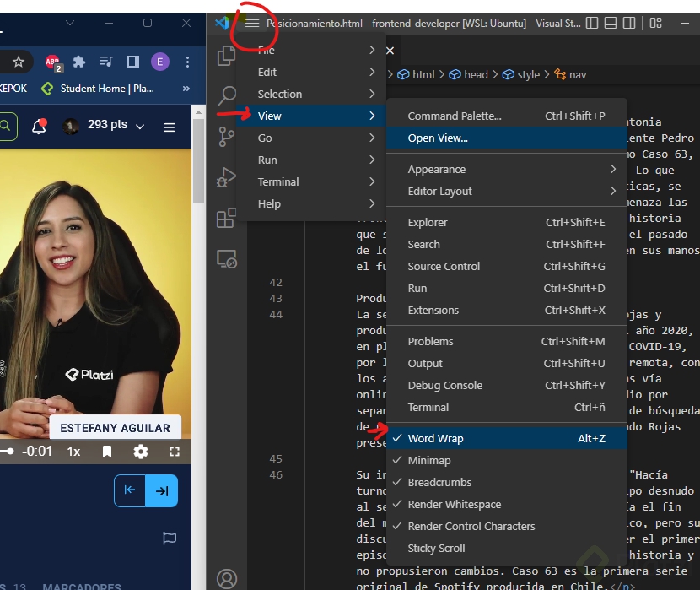700x590 pixels.
Task: Open Chrome three-dot menu
Action: (187, 62)
